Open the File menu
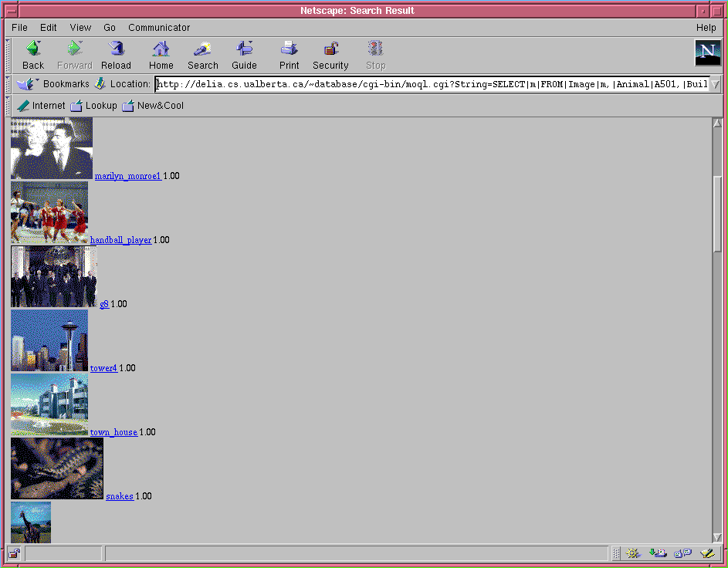The height and width of the screenshot is (568, 728). pyautogui.click(x=19, y=27)
